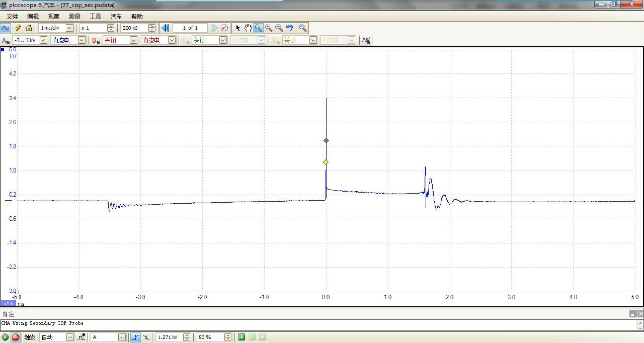Open the 测量 menu
This screenshot has width=644, height=343.
point(74,17)
